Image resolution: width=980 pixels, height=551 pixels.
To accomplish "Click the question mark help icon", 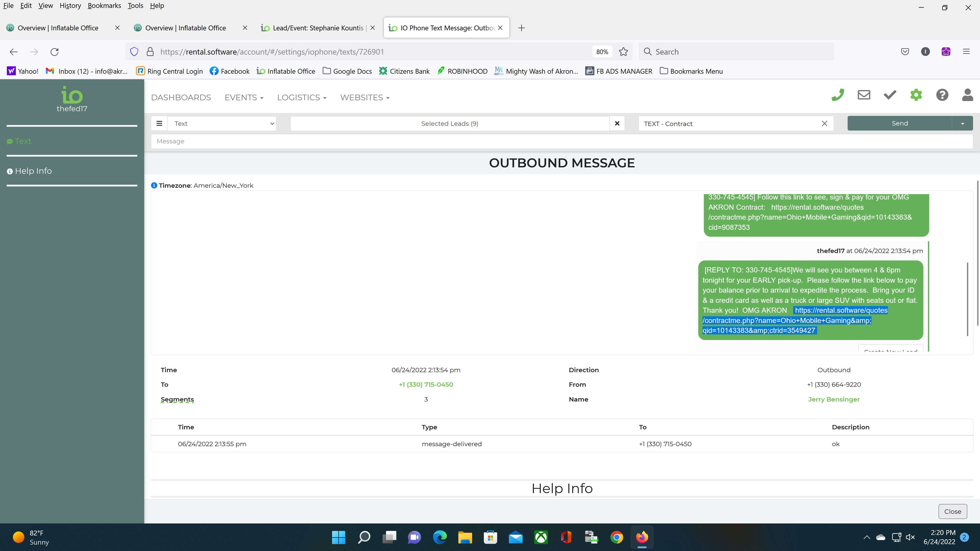I will [x=942, y=95].
